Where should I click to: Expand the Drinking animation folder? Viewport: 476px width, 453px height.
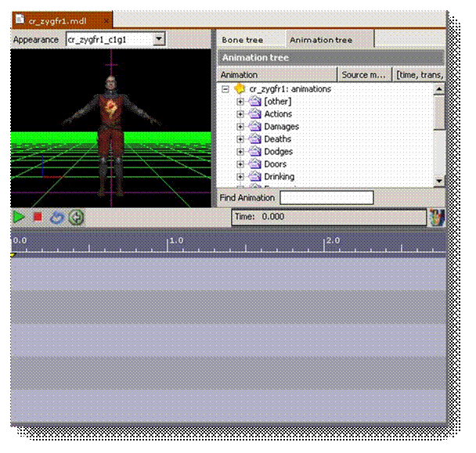tap(240, 177)
